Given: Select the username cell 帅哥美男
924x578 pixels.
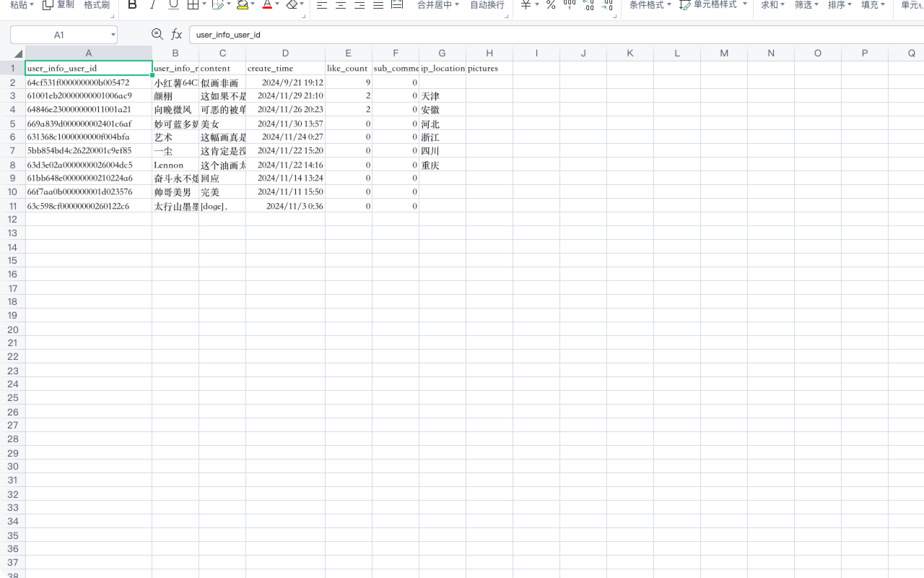Looking at the screenshot, I should (x=175, y=192).
